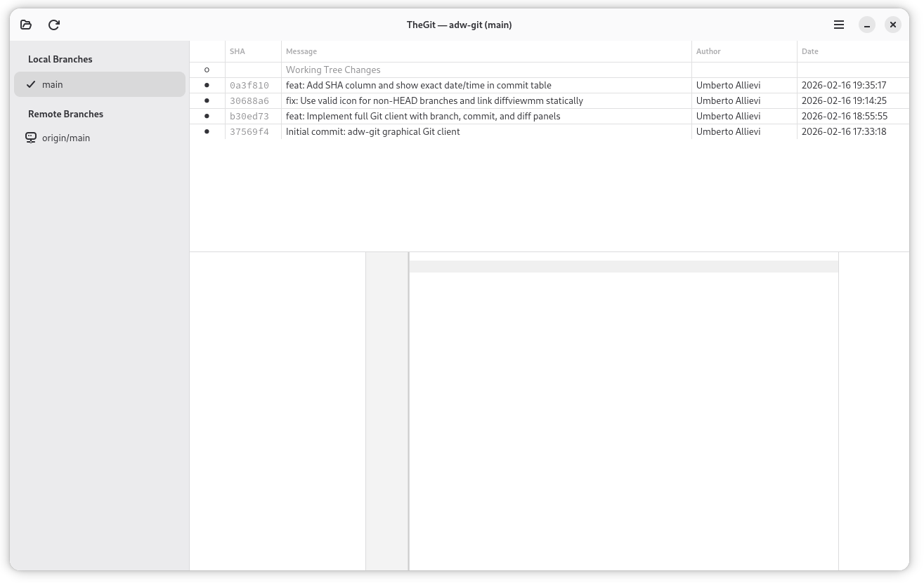Click the checkmark icon beside main
924x583 pixels.
tap(31, 84)
